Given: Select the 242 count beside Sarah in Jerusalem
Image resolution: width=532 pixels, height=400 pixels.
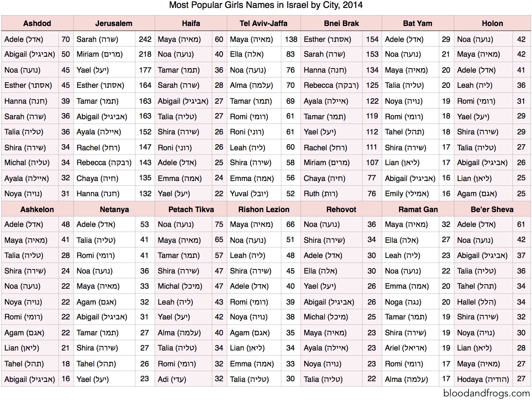Looking at the screenshot, I should coord(145,39).
